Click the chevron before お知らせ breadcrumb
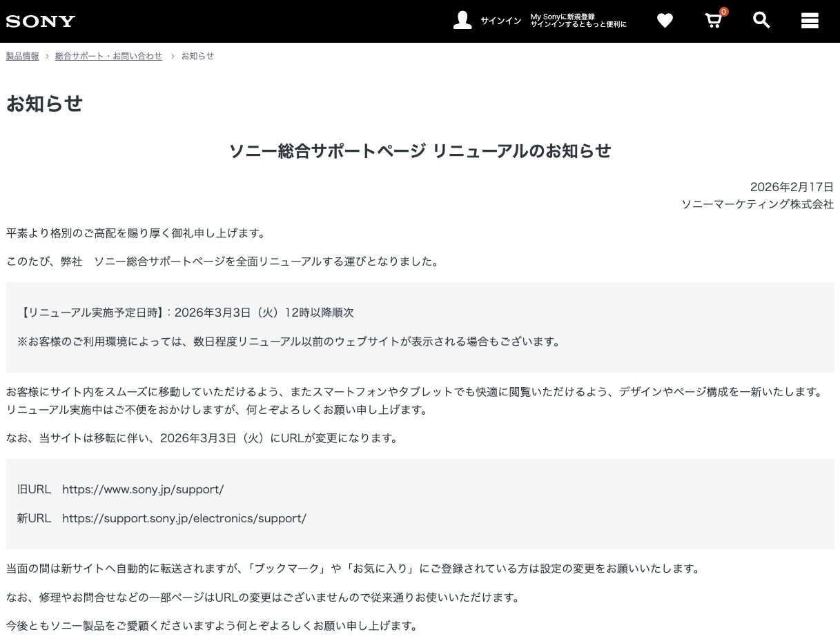The width and height of the screenshot is (840, 641). [173, 57]
